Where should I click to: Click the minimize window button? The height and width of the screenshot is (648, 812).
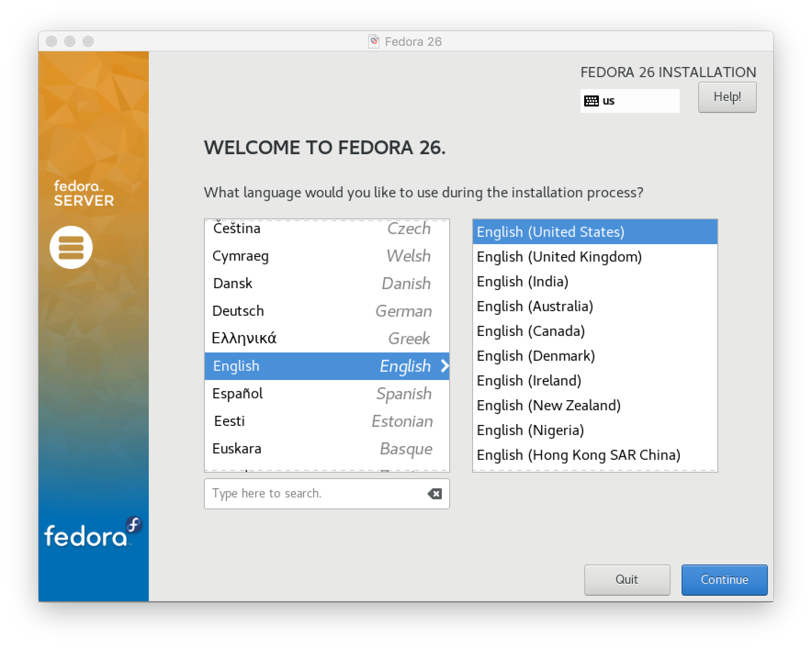point(70,41)
